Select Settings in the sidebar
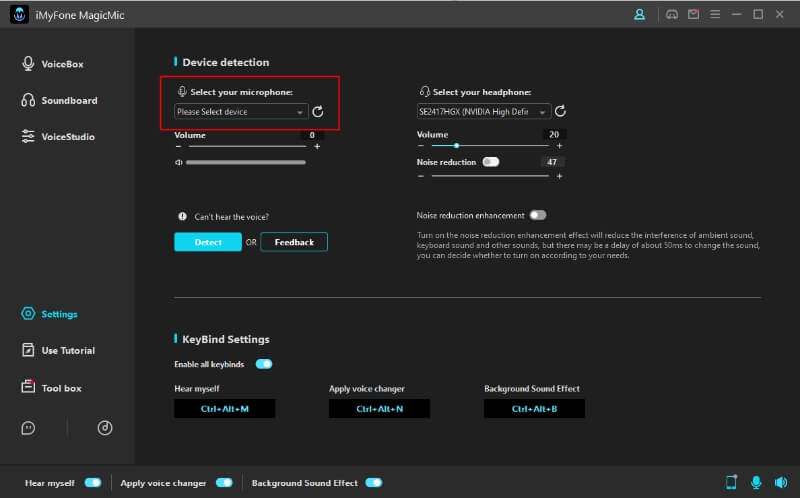This screenshot has height=498, width=800. click(x=49, y=314)
